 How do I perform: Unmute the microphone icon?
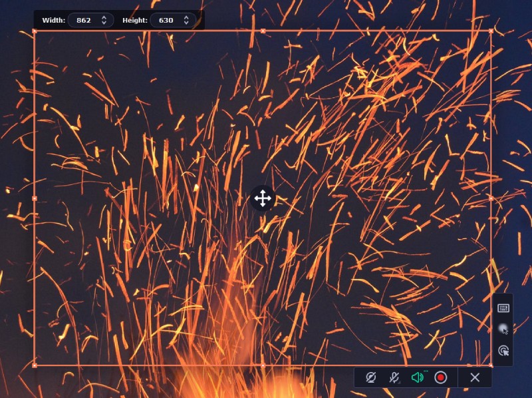tap(394, 377)
